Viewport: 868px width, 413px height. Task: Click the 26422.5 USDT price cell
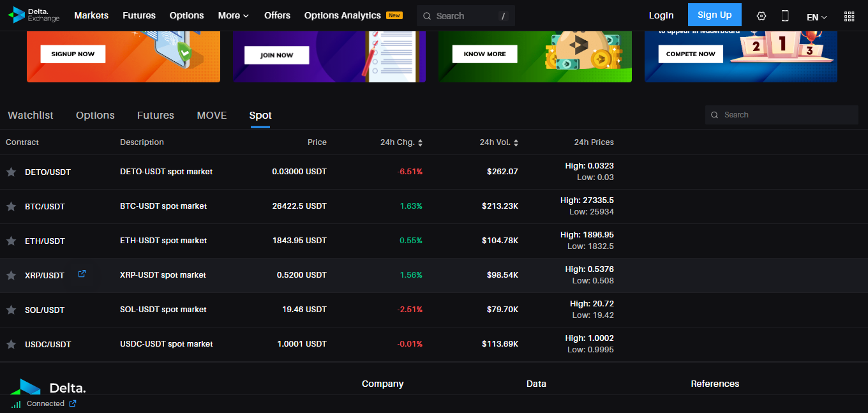(299, 206)
